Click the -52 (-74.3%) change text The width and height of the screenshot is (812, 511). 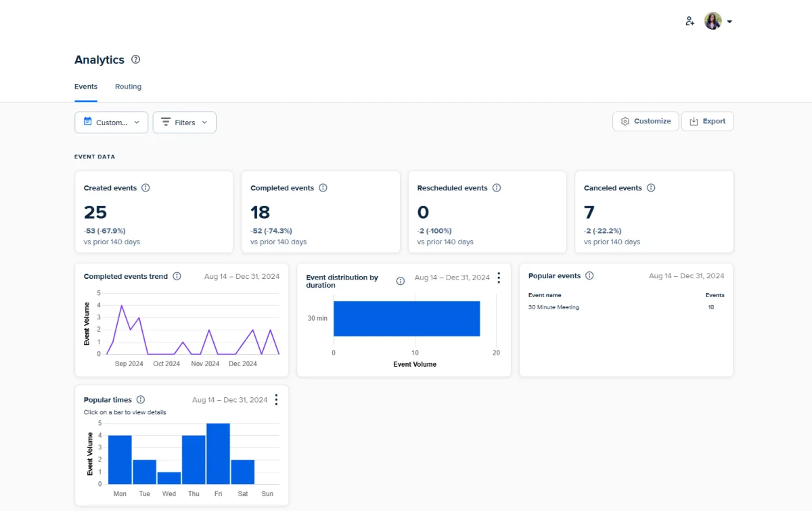coord(271,231)
